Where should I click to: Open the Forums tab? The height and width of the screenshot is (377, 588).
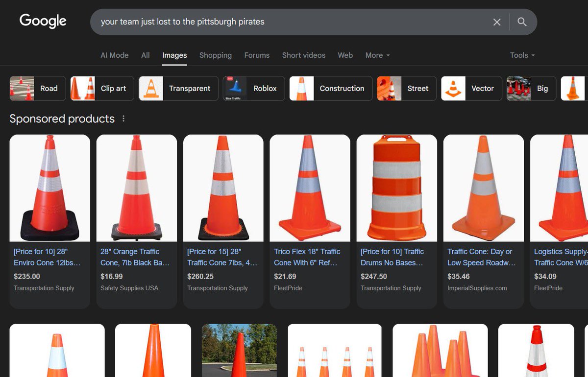(257, 55)
